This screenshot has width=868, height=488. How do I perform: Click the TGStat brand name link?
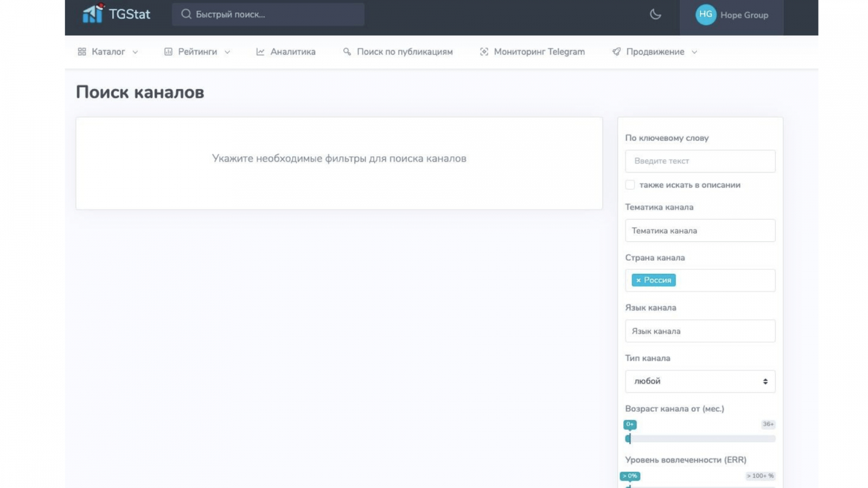coord(130,14)
